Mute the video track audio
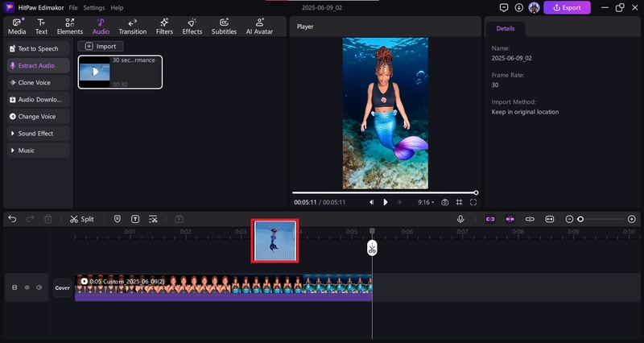The height and width of the screenshot is (343, 644). [39, 287]
